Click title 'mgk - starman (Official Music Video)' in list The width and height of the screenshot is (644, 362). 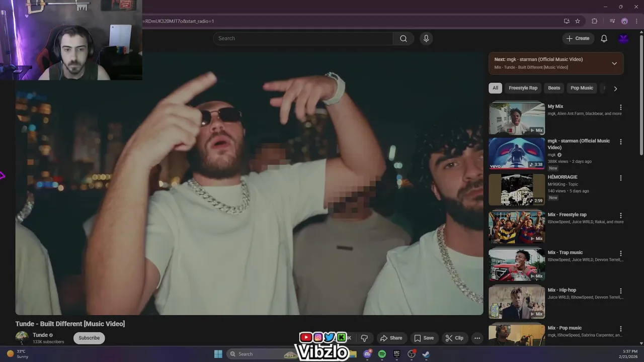pyautogui.click(x=579, y=144)
